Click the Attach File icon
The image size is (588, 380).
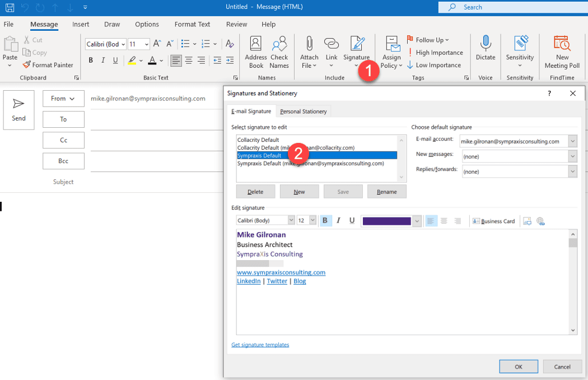309,50
